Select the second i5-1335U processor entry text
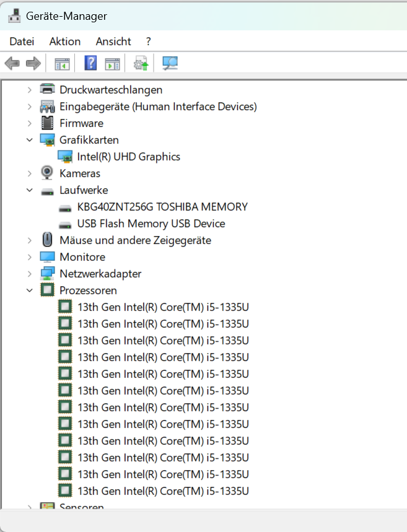This screenshot has height=532, width=407. pyautogui.click(x=164, y=324)
